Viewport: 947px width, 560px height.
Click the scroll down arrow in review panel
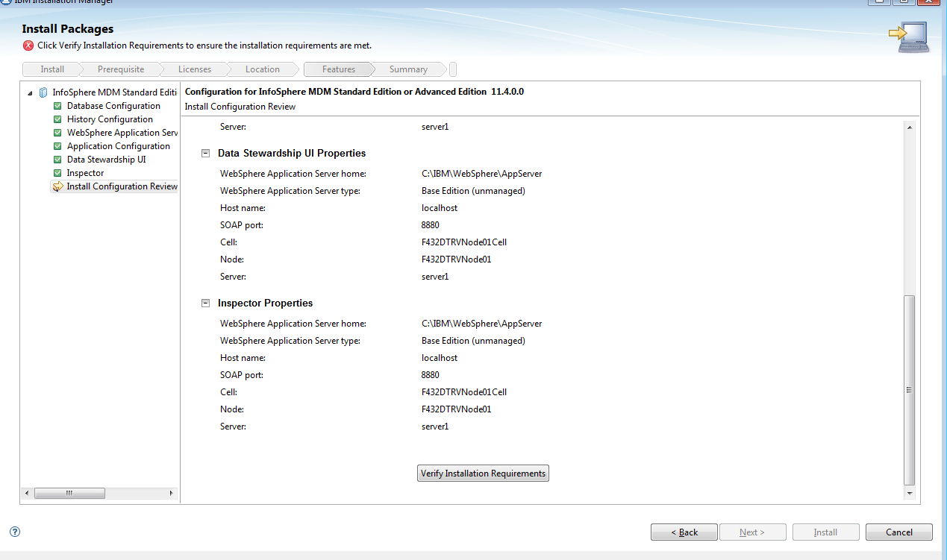pos(909,493)
